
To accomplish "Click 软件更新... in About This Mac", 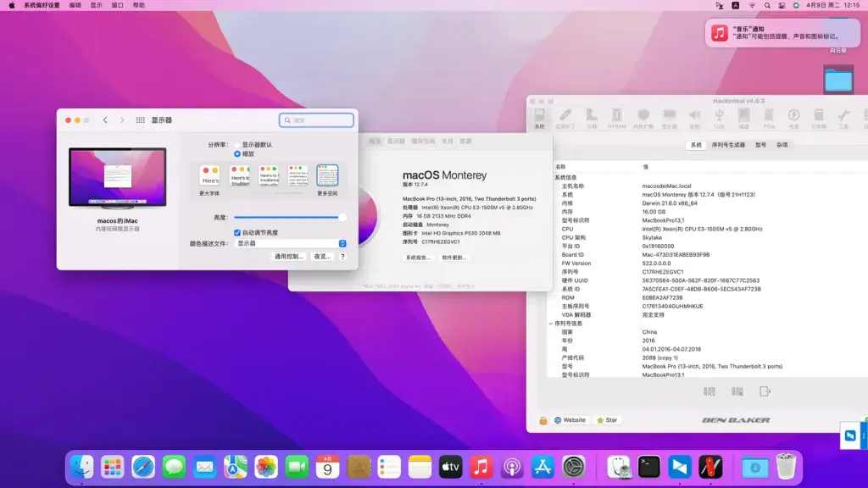I will pyautogui.click(x=454, y=258).
